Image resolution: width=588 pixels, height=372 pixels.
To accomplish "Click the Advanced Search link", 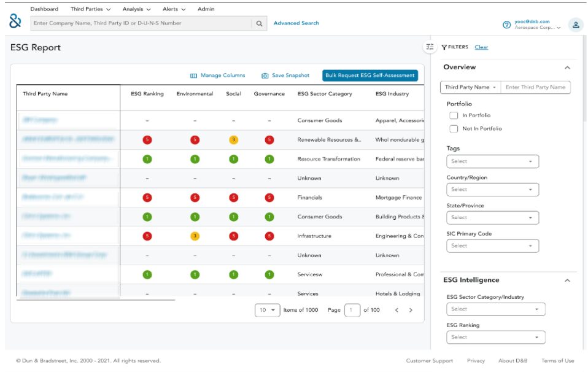I will tap(296, 23).
